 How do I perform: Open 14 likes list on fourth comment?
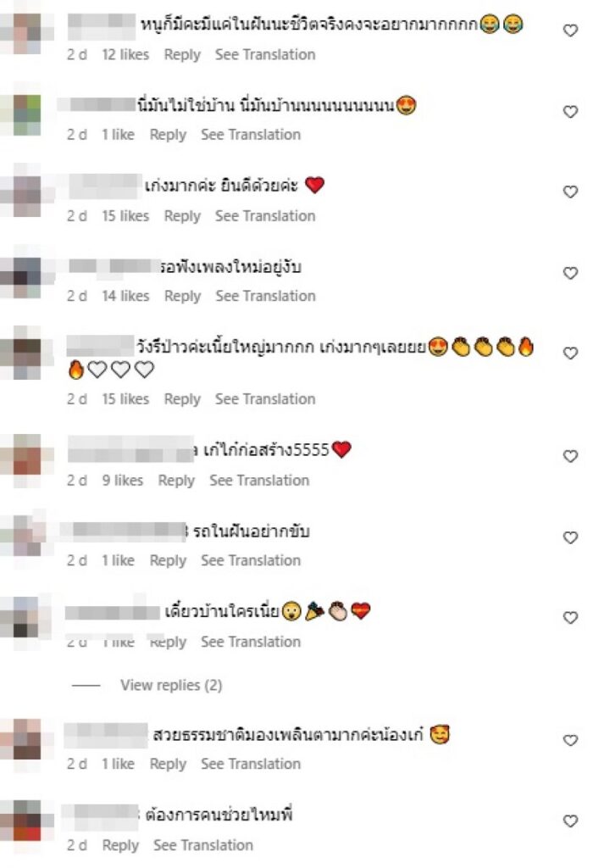pyautogui.click(x=125, y=296)
